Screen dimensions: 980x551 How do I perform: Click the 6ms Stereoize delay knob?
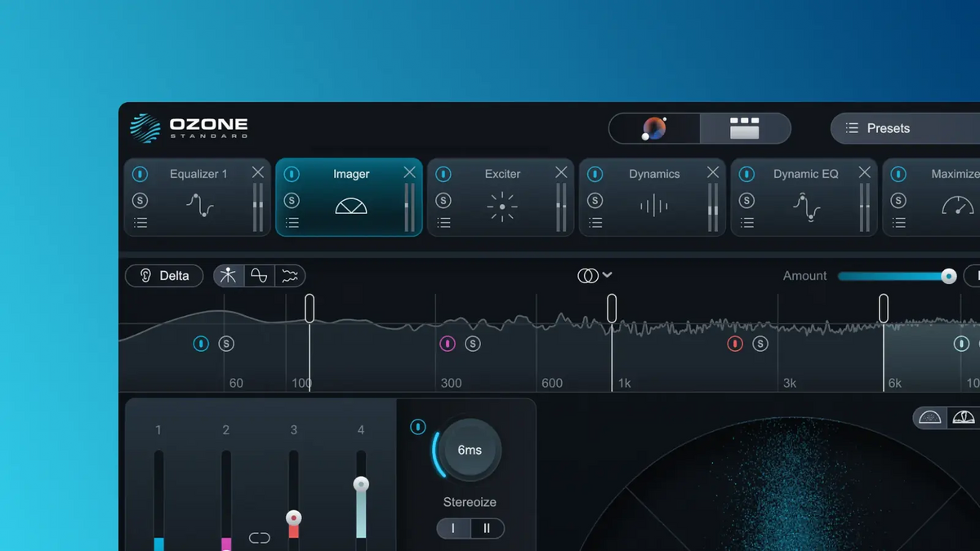tap(470, 450)
